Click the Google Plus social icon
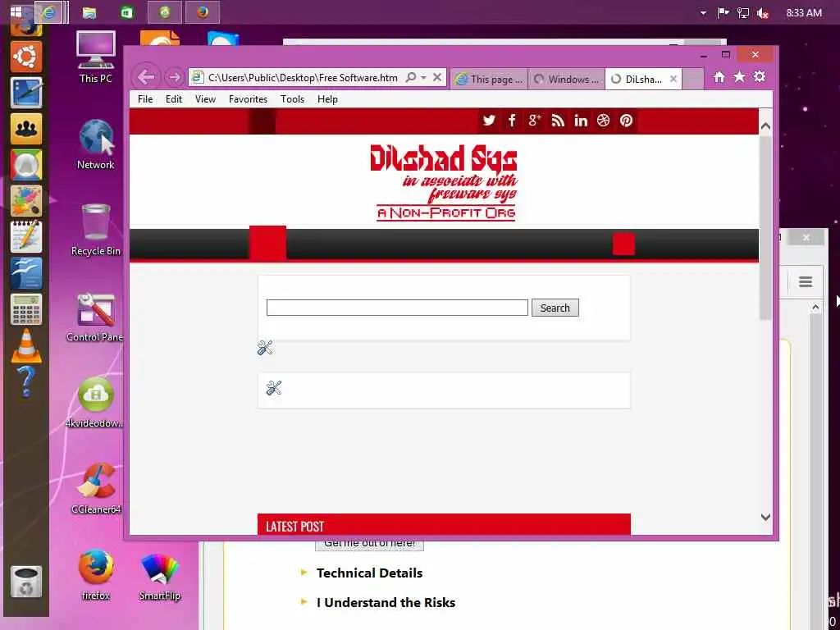This screenshot has height=630, width=840. [535, 121]
